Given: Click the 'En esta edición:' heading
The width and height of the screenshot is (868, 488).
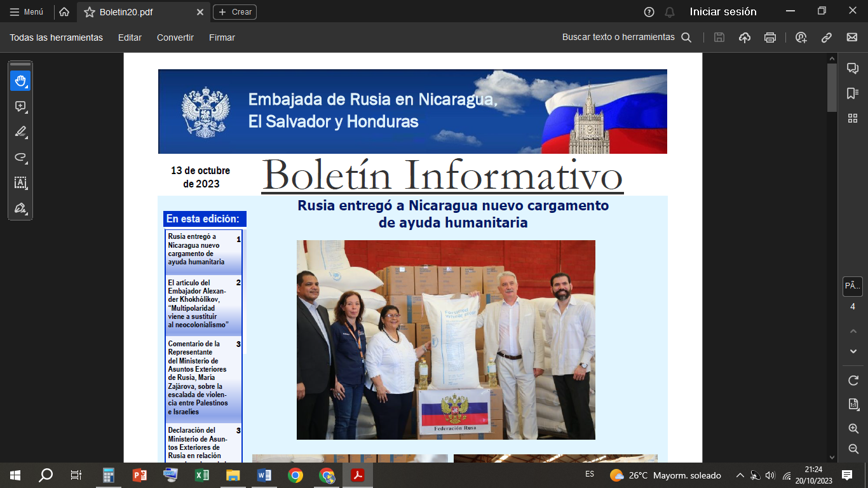Looking at the screenshot, I should click(205, 219).
